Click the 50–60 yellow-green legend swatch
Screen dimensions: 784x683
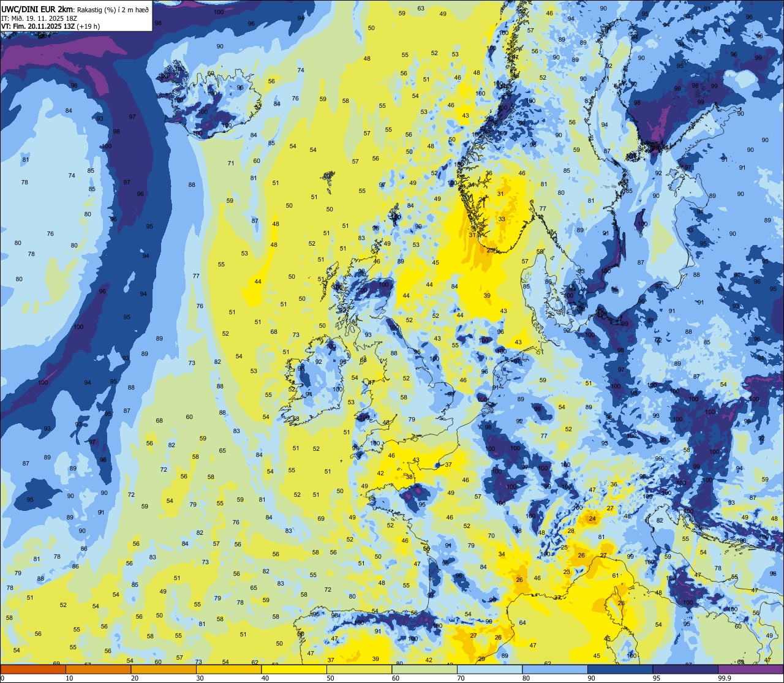[x=359, y=669]
